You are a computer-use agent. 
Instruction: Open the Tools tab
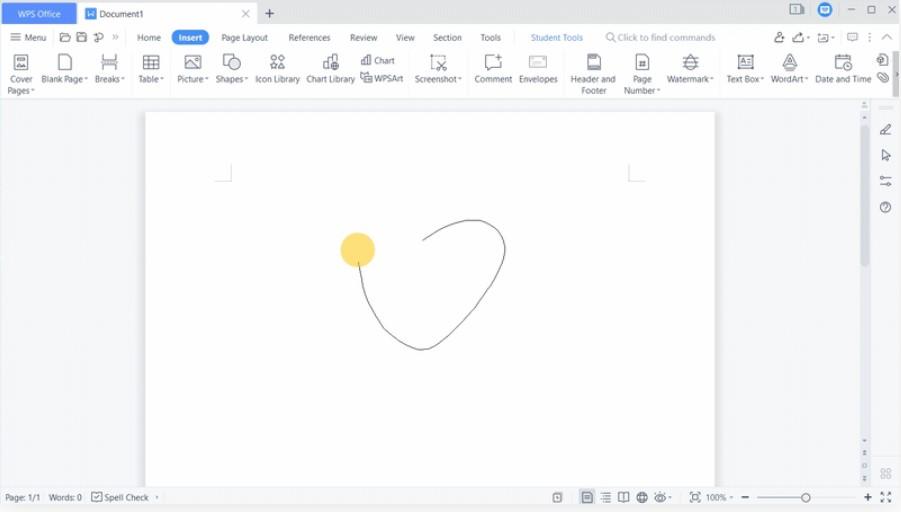[490, 37]
